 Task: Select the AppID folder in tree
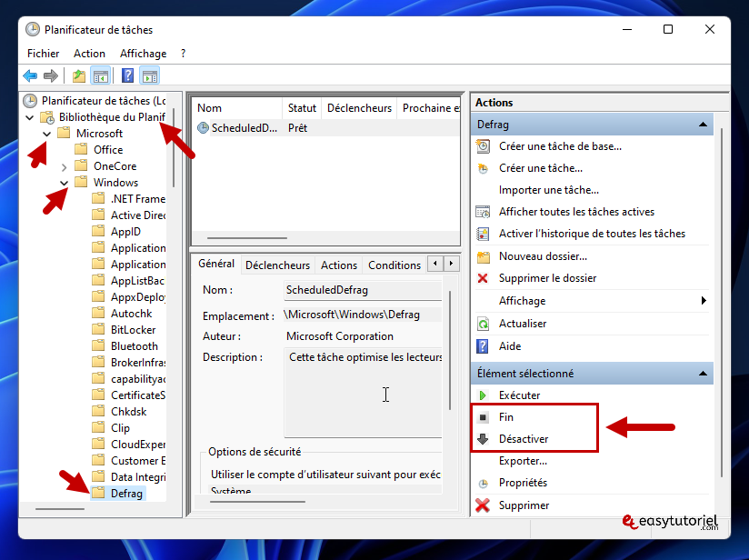pyautogui.click(x=125, y=232)
